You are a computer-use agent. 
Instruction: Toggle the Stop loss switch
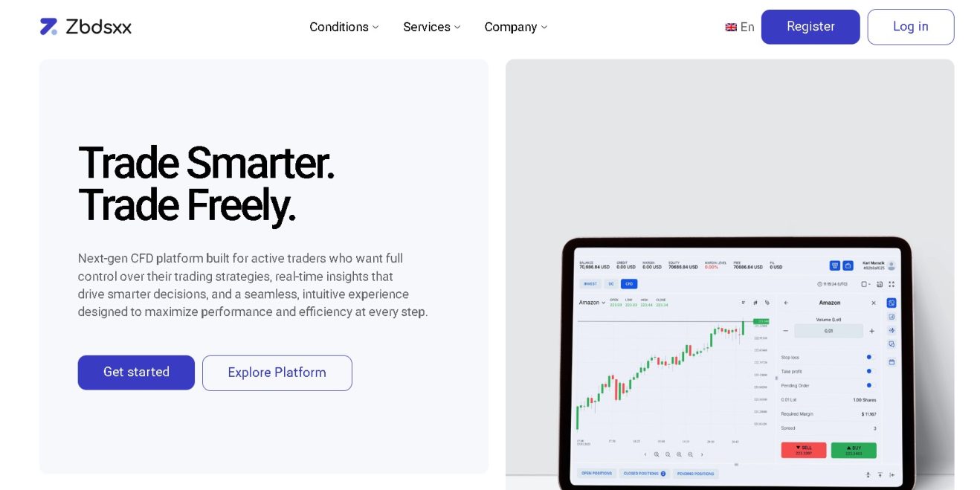click(869, 357)
